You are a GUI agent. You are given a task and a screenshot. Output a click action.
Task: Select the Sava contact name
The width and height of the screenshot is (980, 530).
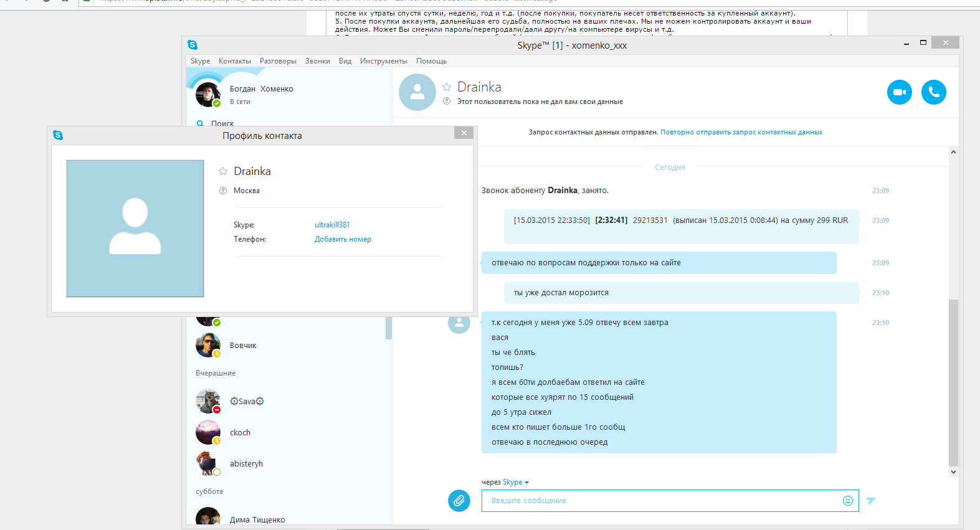coord(247,401)
